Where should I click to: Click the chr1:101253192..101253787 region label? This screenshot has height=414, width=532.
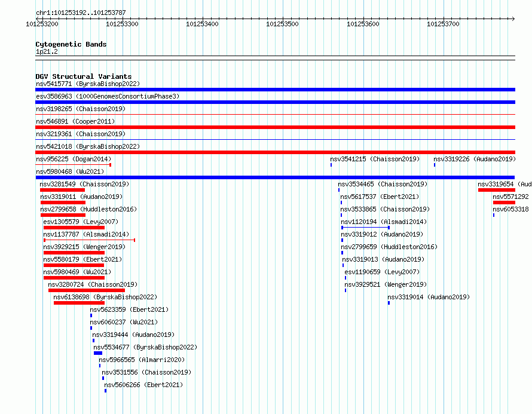pyautogui.click(x=81, y=13)
